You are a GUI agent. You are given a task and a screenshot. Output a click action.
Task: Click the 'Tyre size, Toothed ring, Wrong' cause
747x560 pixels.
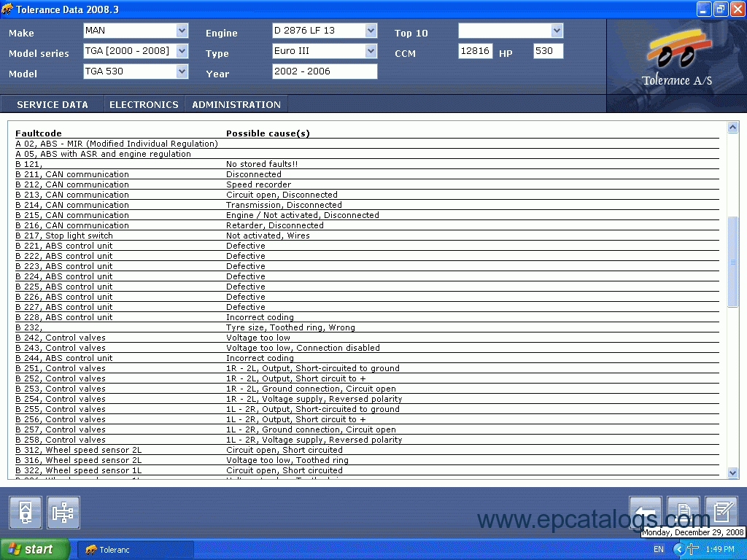(x=290, y=327)
